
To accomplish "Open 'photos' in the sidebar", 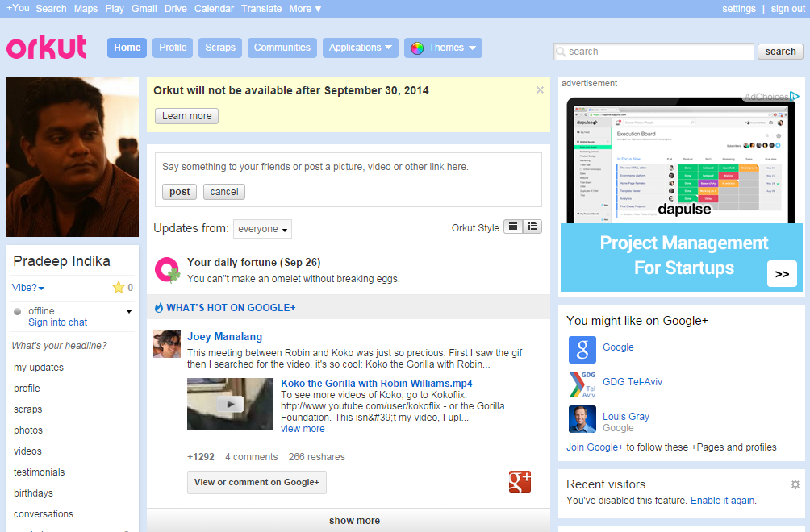I will [x=28, y=430].
